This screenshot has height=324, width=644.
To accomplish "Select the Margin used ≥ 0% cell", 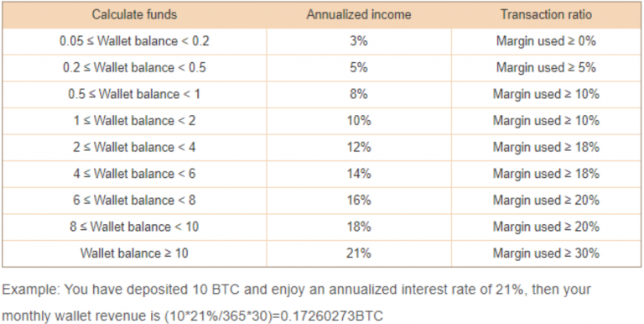I will [546, 41].
